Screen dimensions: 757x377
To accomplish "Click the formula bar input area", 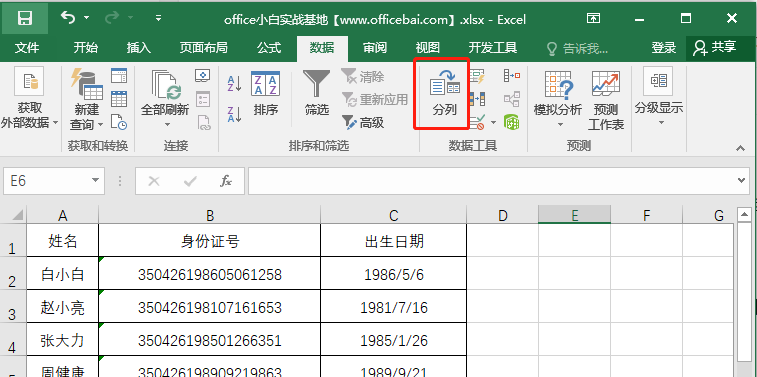I will point(491,181).
